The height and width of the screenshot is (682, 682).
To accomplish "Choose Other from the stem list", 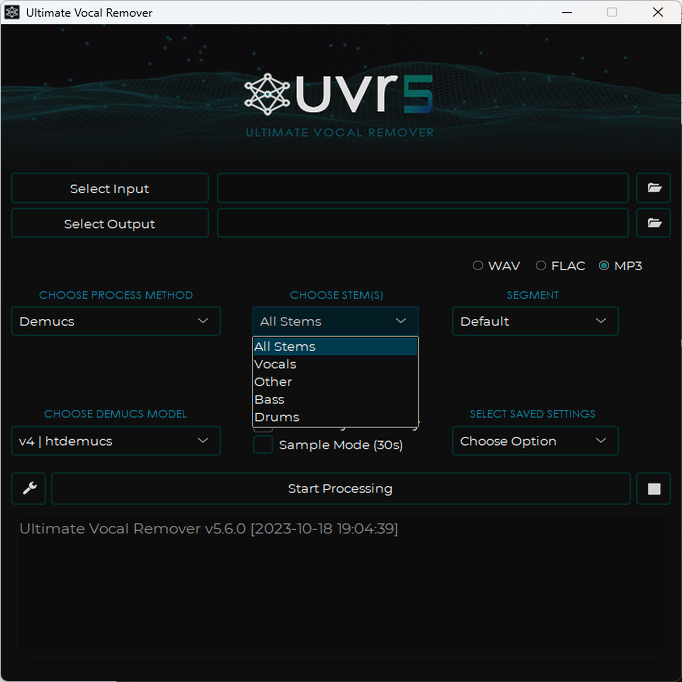I will pyautogui.click(x=335, y=381).
